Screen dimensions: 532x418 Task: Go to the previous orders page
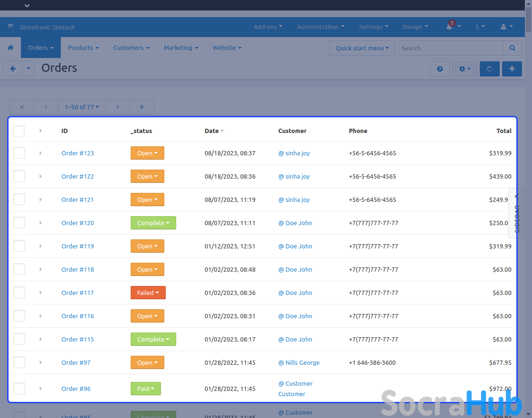click(x=46, y=107)
